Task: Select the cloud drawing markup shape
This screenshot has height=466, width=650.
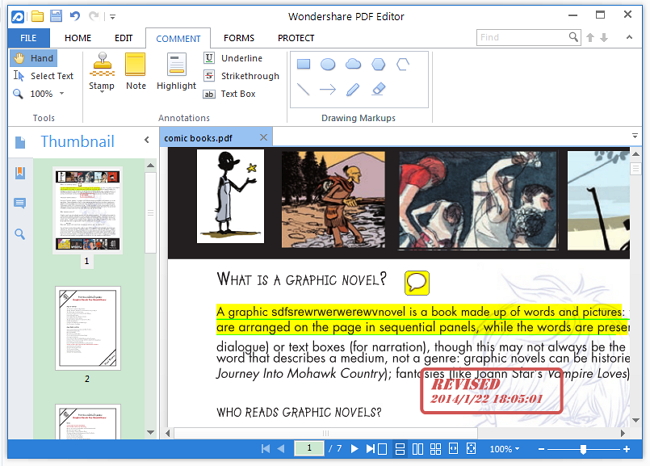Action: [353, 64]
